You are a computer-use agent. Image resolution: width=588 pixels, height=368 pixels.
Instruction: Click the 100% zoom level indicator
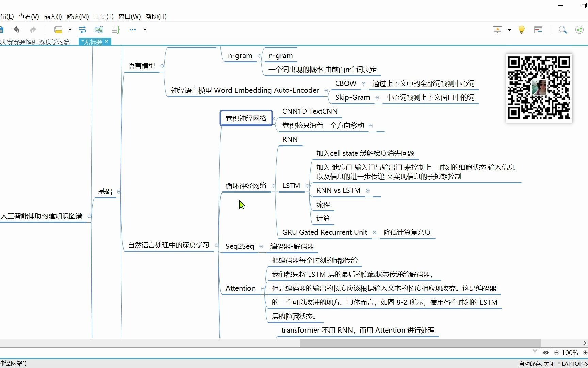click(570, 352)
